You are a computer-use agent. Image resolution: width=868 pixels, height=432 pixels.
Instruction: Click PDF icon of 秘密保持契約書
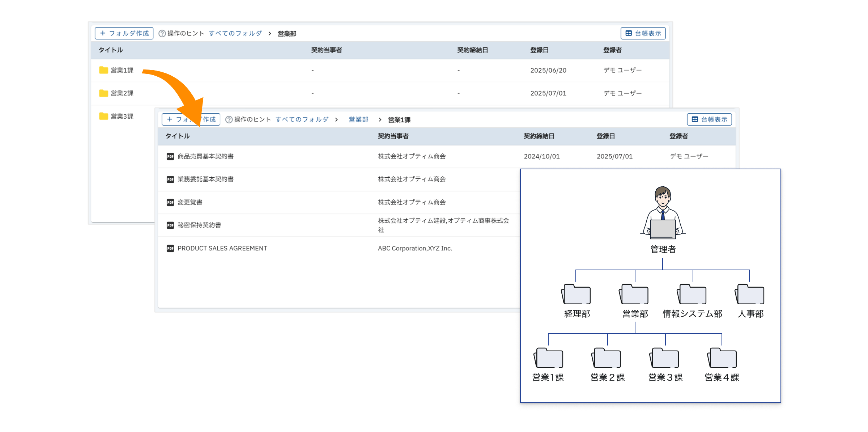click(170, 225)
